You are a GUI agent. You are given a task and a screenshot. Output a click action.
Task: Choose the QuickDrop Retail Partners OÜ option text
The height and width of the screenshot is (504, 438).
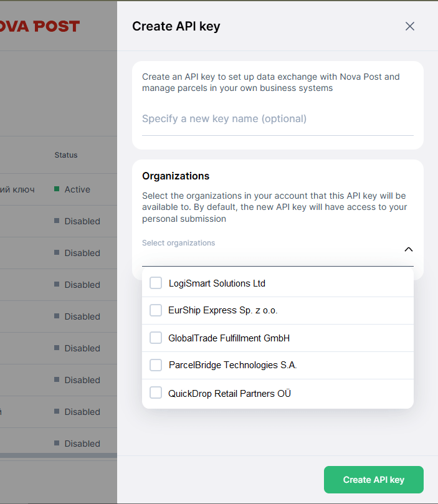pos(229,394)
